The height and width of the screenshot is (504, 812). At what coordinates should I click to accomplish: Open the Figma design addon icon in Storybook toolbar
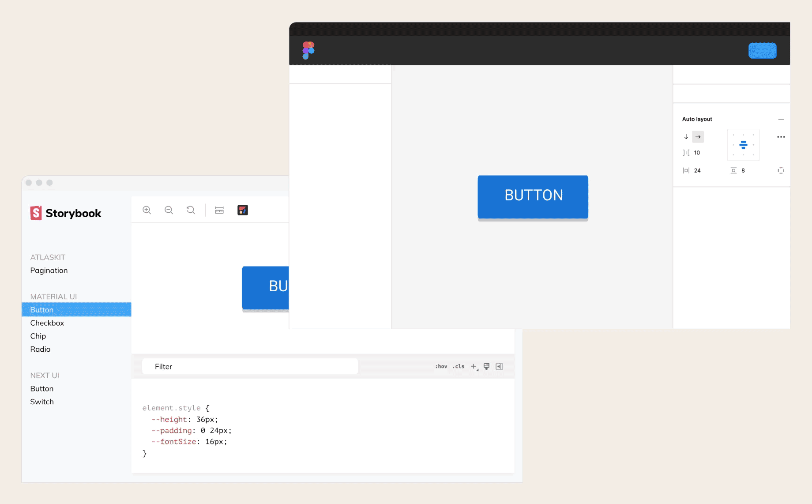click(243, 210)
